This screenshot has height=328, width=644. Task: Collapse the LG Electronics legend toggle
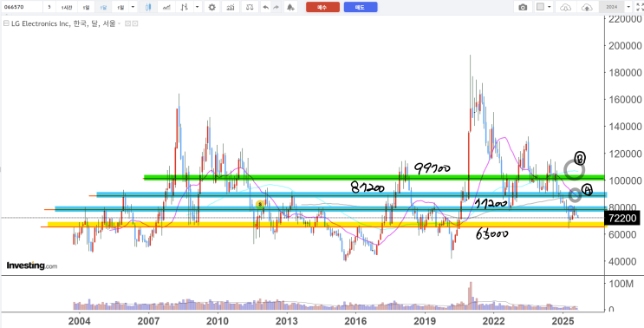coord(6,23)
